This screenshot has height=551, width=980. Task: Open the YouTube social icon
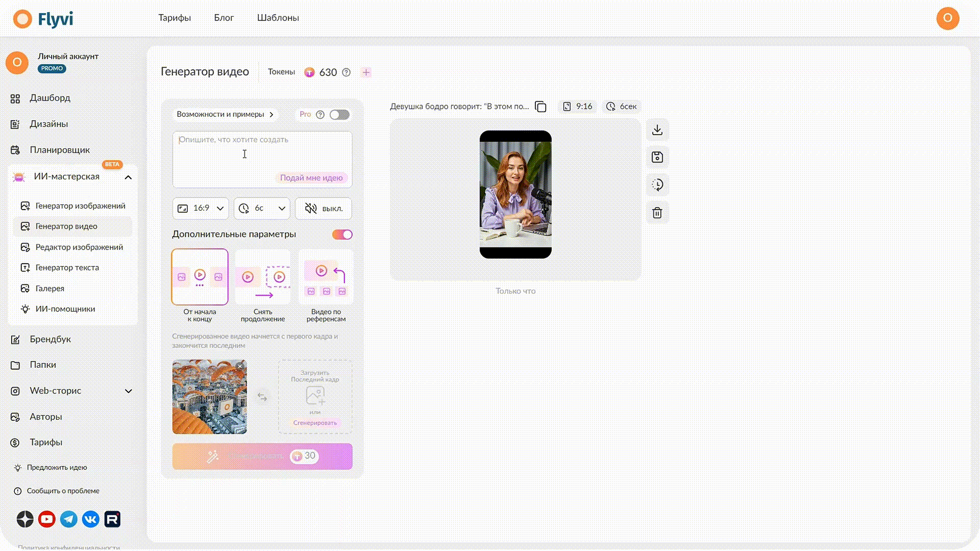pos(47,519)
